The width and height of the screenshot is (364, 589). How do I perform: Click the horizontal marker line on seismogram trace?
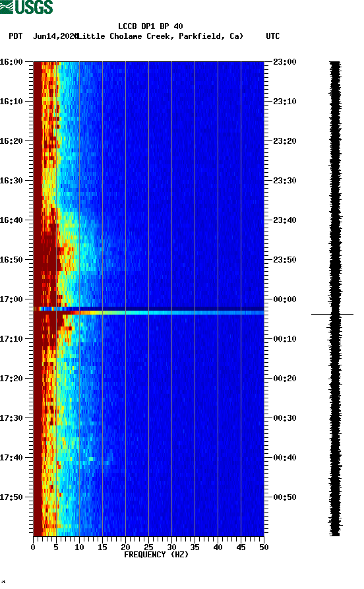332,314
